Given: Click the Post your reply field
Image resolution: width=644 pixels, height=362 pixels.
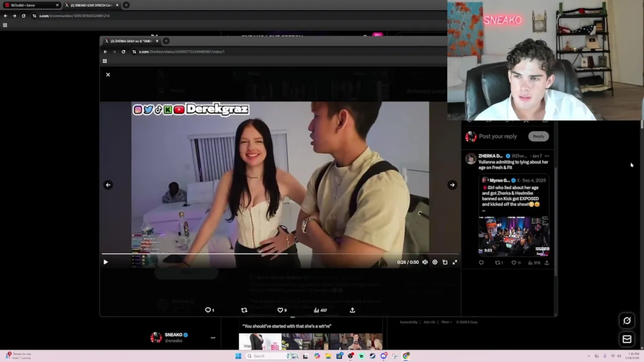Looking at the screenshot, I should [498, 136].
